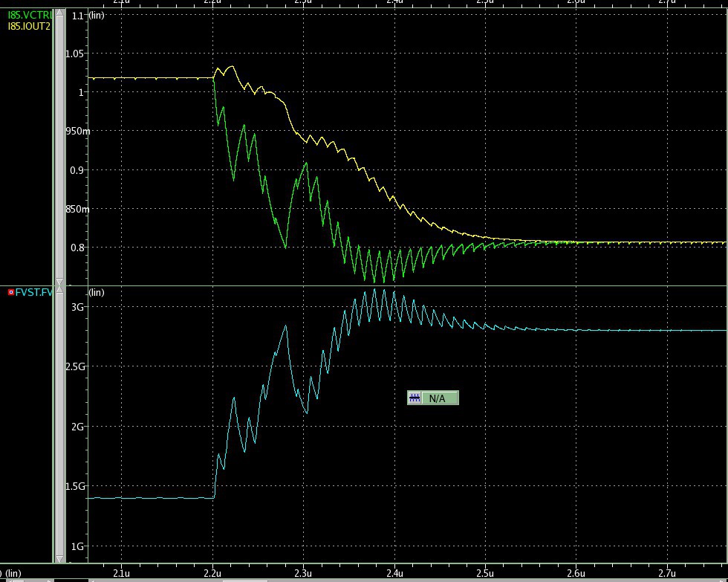This screenshot has height=582, width=728.
Task: Click the waveform icon beside N/A
Action: tap(415, 398)
